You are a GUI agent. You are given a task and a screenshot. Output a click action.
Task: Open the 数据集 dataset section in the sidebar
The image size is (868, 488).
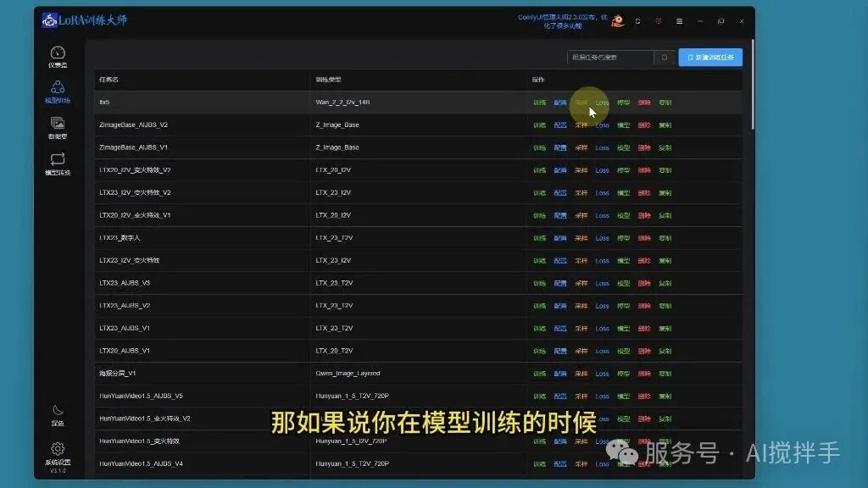click(58, 128)
